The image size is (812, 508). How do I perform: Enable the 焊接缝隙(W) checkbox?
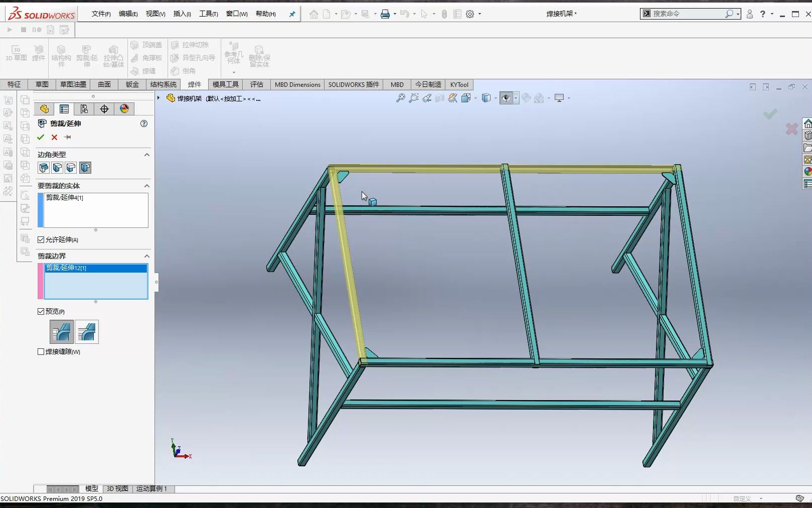[x=41, y=351]
